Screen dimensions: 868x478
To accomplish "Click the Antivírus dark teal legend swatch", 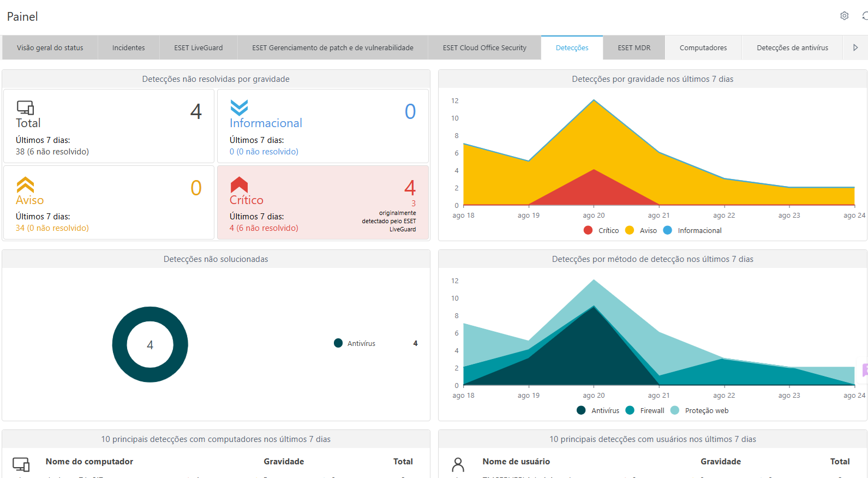I will [338, 343].
